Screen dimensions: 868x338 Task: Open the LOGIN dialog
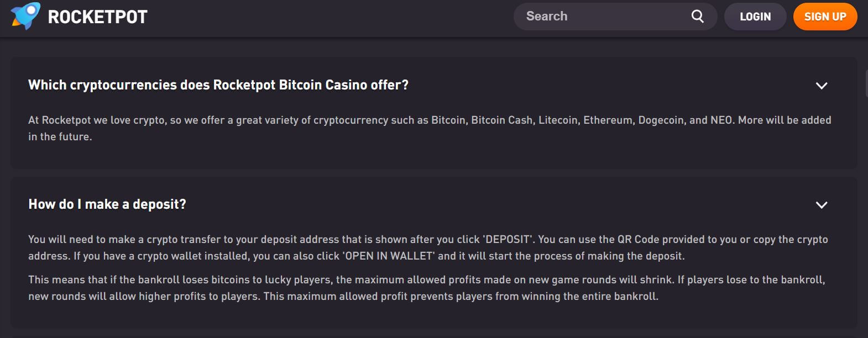click(x=755, y=16)
